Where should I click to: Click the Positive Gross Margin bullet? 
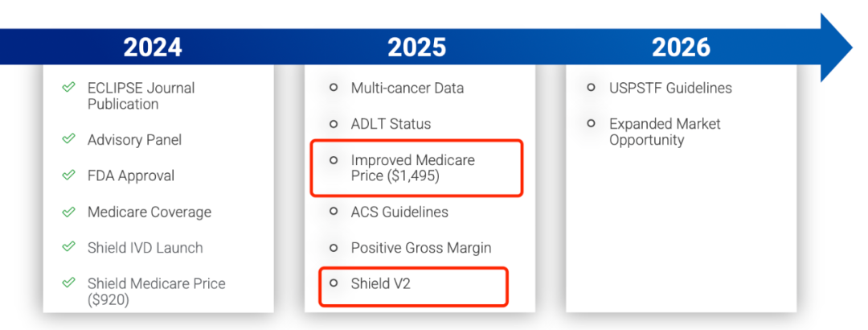334,247
